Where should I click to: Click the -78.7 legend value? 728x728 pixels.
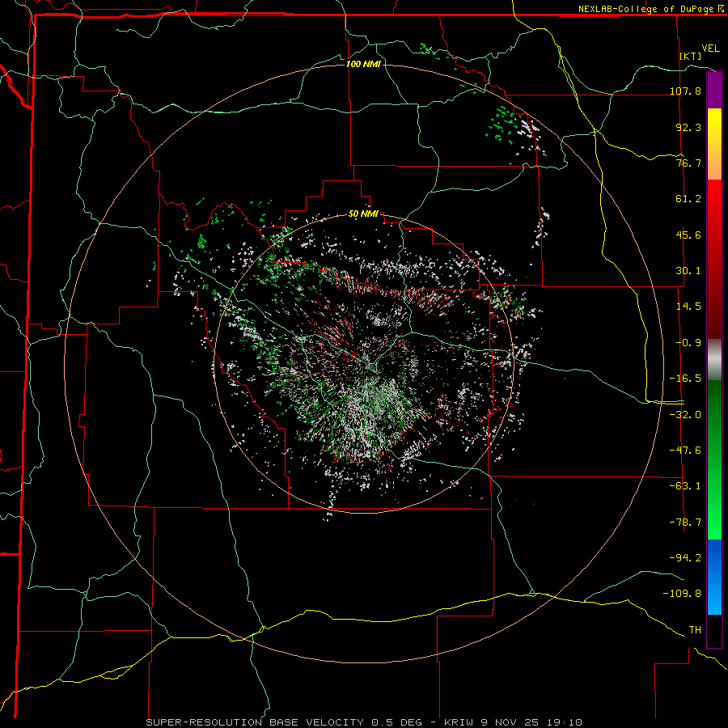tap(685, 523)
